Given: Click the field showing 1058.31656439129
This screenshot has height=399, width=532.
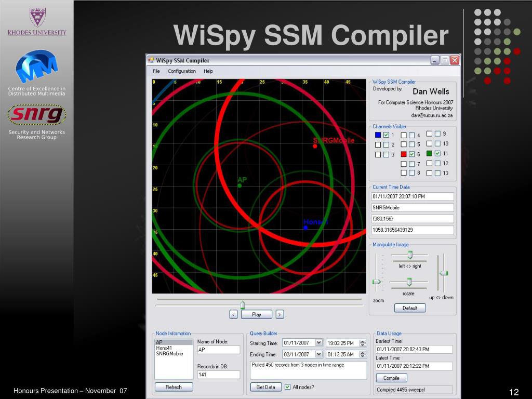Looking at the screenshot, I should coord(413,230).
